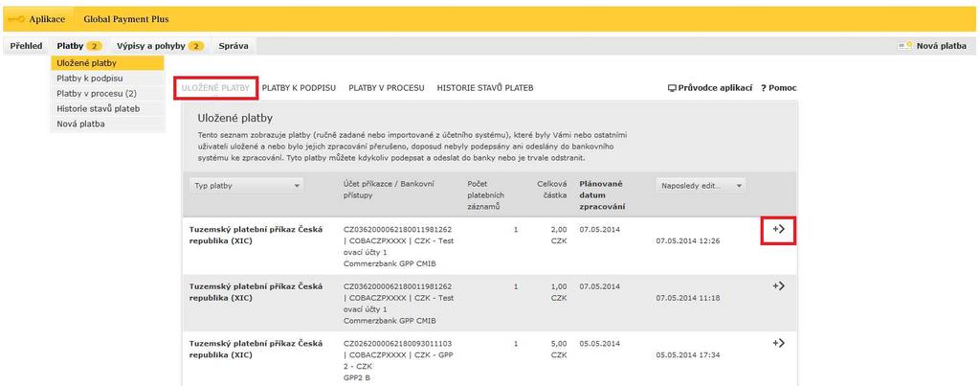Choose Nová platba in the Platby submenu

[x=107, y=124]
